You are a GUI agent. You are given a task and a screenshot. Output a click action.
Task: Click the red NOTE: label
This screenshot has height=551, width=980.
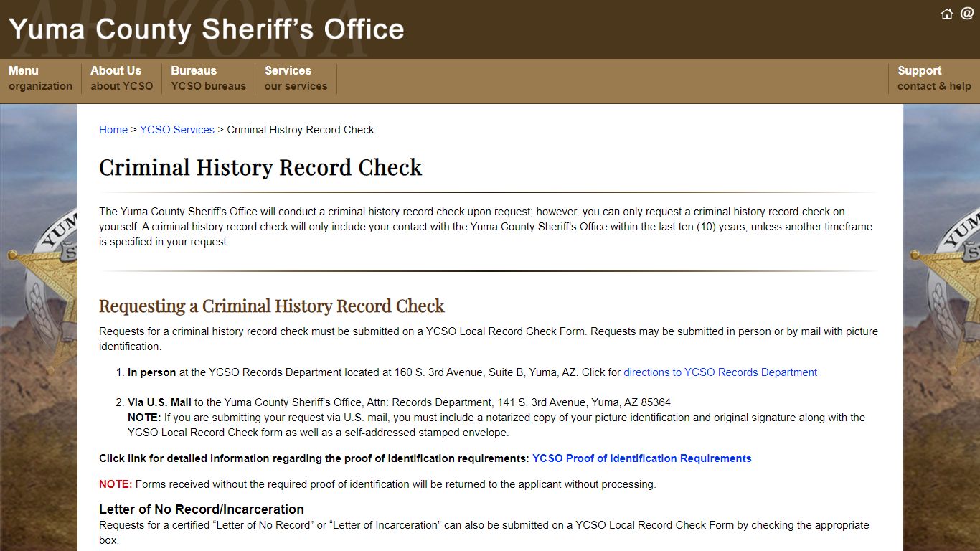coord(116,484)
